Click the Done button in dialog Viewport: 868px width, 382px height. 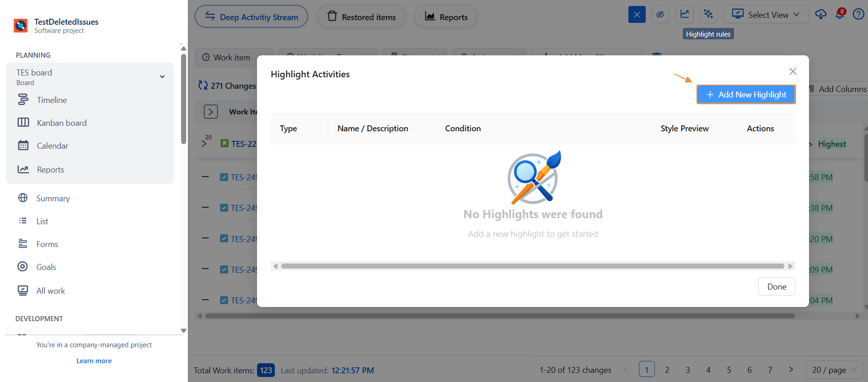tap(776, 286)
